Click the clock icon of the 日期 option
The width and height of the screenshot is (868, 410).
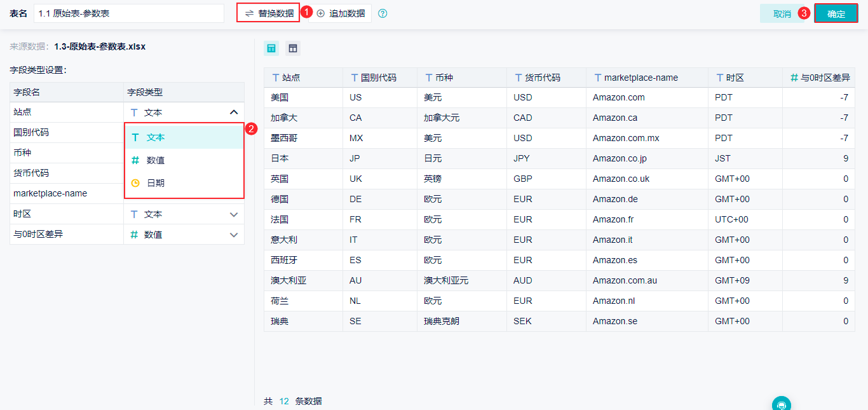click(135, 183)
